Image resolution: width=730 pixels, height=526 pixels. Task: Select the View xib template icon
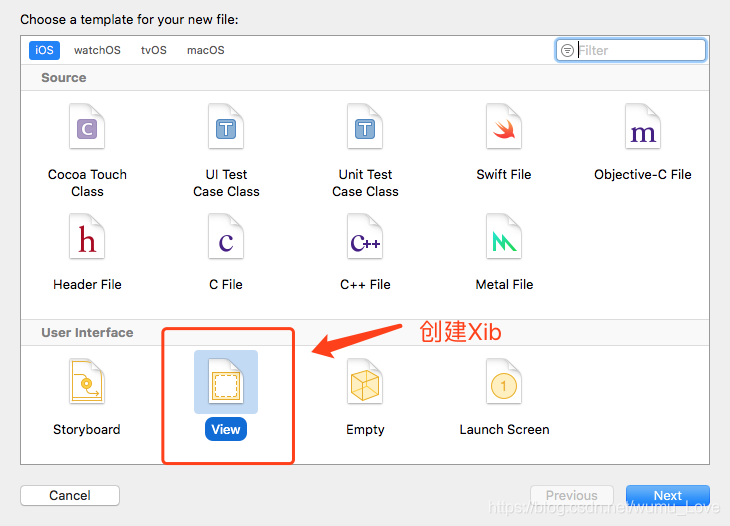tap(226, 382)
